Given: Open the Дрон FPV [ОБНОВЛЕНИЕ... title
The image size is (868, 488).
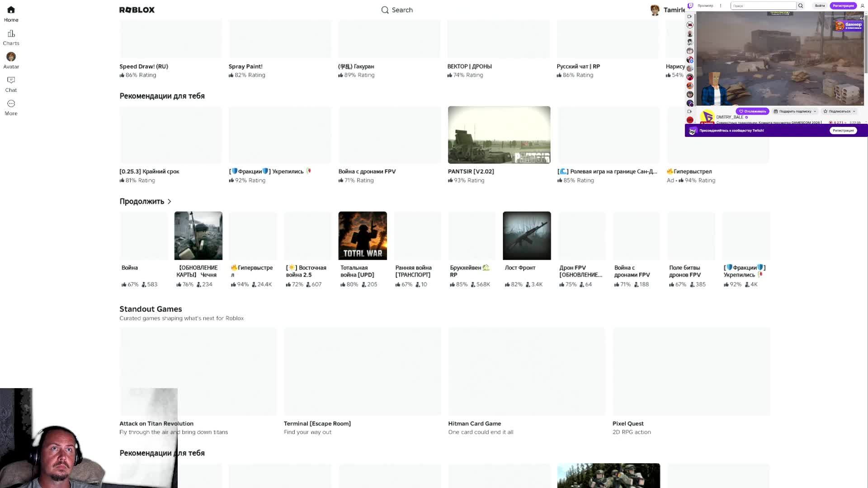Looking at the screenshot, I should [x=580, y=271].
